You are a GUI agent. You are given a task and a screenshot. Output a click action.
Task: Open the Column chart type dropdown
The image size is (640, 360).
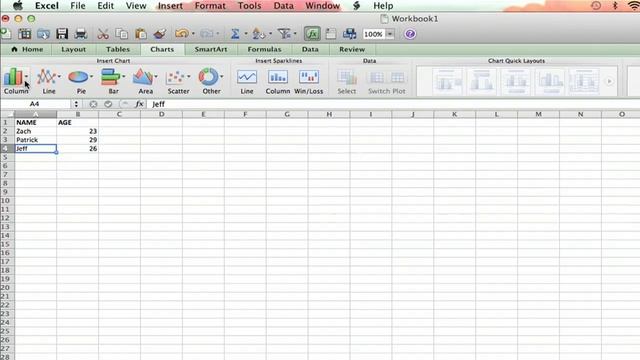27,76
